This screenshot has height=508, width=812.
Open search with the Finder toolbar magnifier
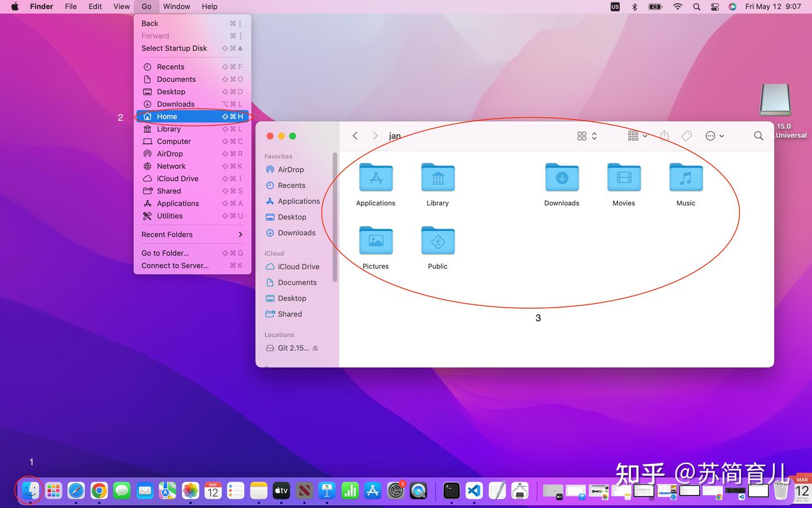point(758,136)
